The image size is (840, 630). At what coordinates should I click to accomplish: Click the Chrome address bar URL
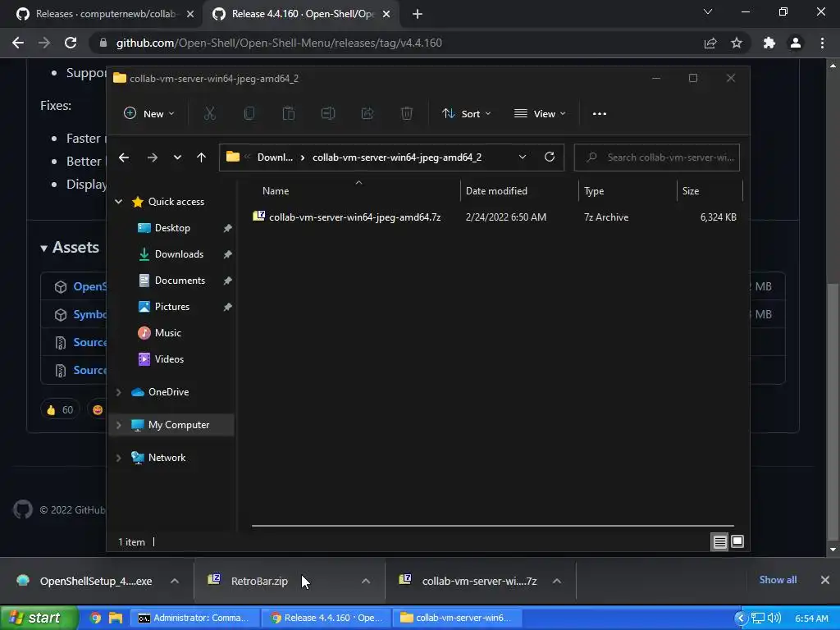point(279,43)
